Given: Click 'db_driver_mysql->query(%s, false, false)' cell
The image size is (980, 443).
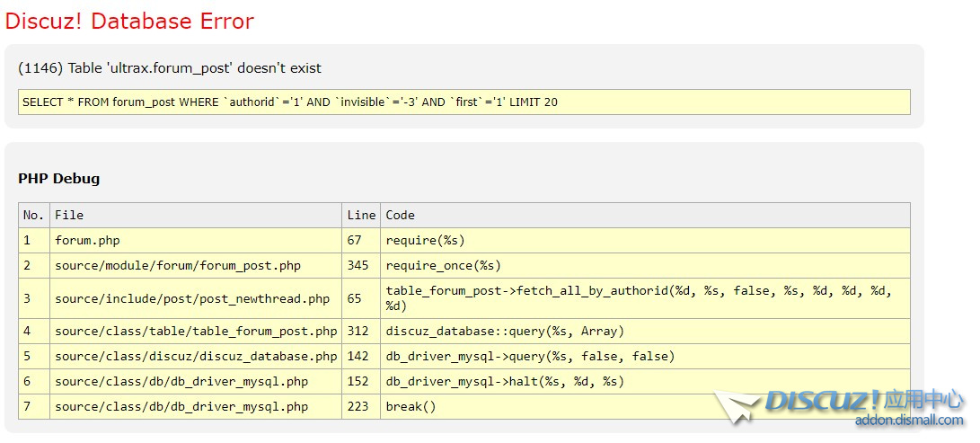Looking at the screenshot, I should pos(645,357).
